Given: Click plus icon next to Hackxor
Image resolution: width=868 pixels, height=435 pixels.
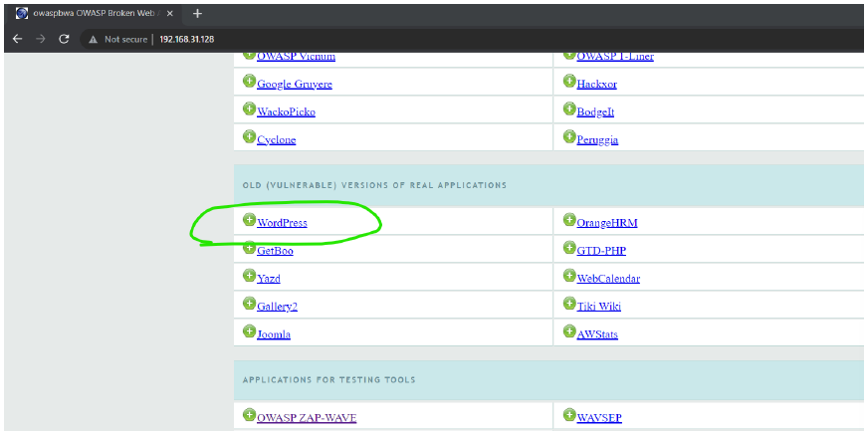Looking at the screenshot, I should coord(569,81).
